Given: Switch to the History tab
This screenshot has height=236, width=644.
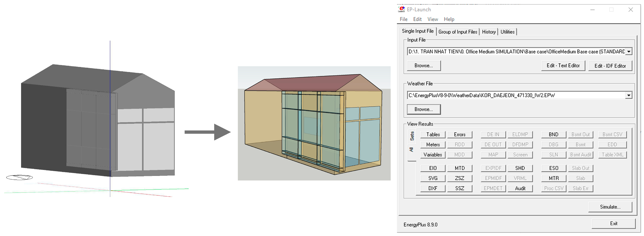Looking at the screenshot, I should click(x=489, y=32).
